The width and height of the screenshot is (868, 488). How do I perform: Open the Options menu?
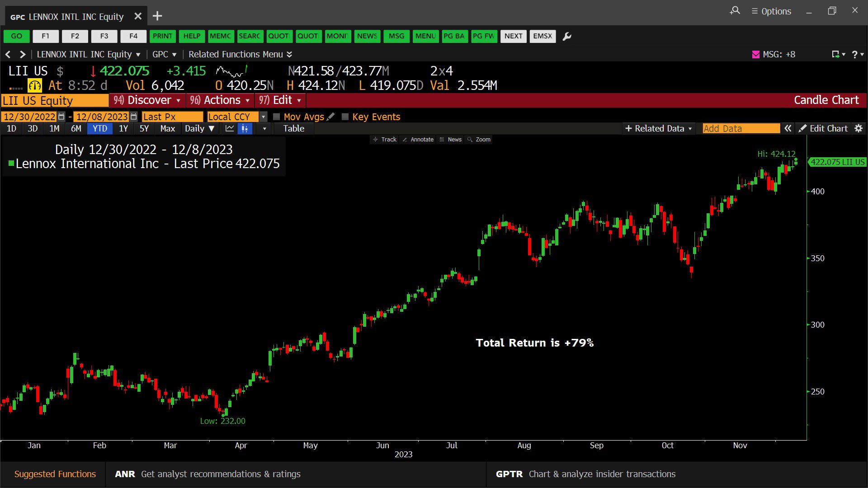[771, 11]
